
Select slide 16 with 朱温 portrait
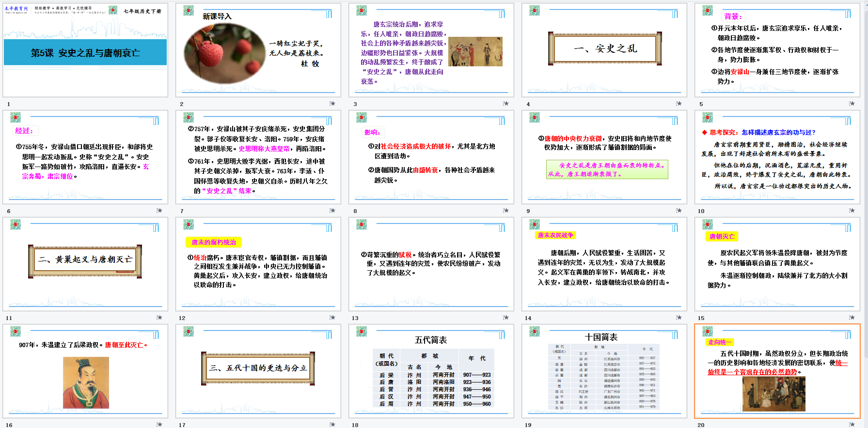pos(85,371)
